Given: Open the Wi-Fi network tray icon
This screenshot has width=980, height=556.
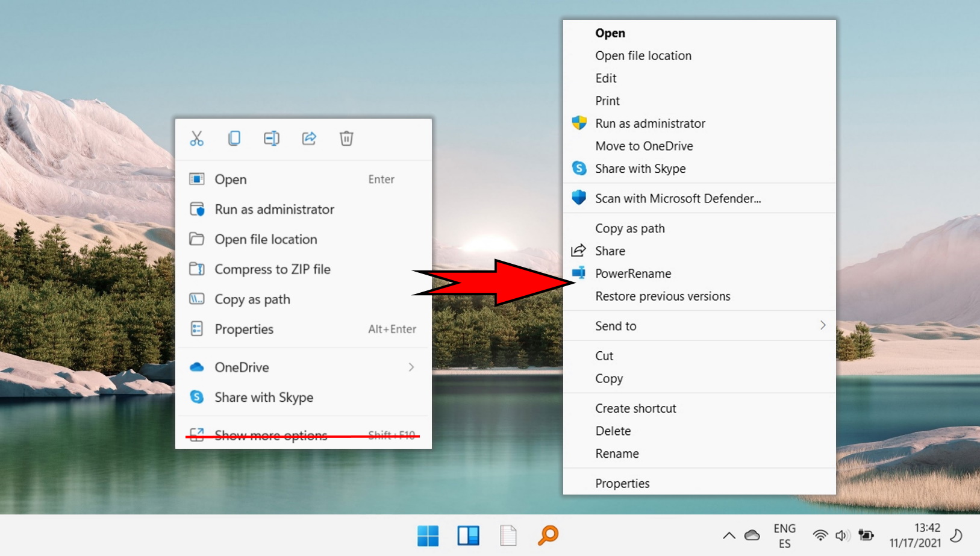Looking at the screenshot, I should coord(820,535).
